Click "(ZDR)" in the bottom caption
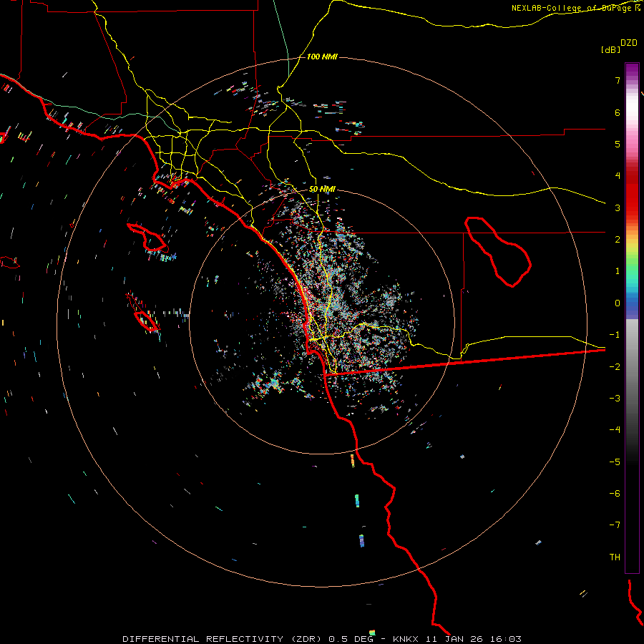The width and height of the screenshot is (644, 644). 308,639
